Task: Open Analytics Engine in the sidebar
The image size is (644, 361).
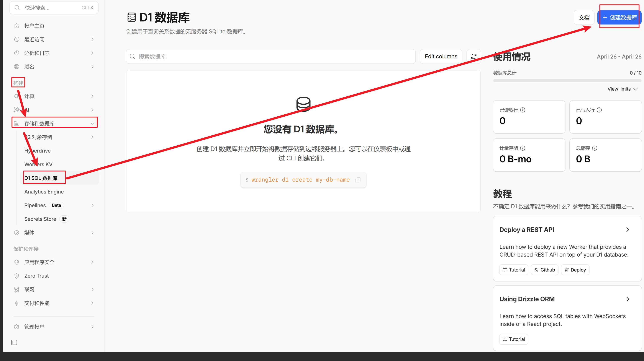Action: (44, 192)
